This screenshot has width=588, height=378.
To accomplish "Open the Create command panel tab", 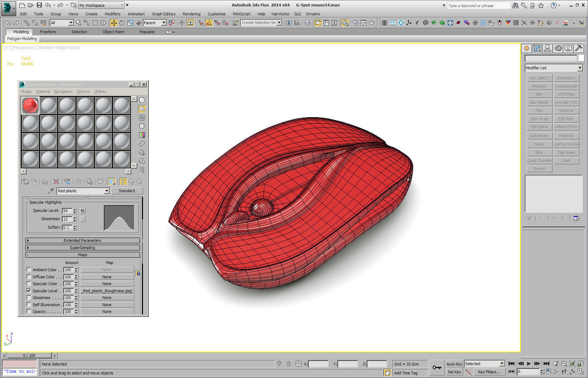I will point(526,48).
